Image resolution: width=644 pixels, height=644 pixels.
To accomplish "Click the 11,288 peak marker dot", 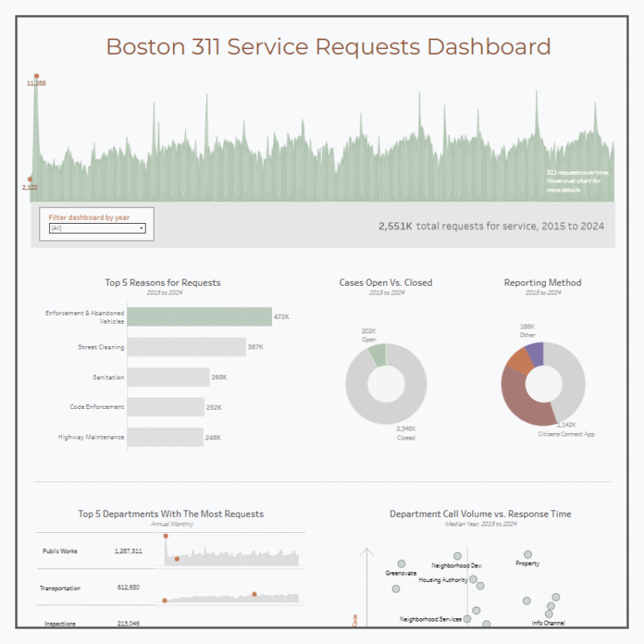I will pos(35,76).
